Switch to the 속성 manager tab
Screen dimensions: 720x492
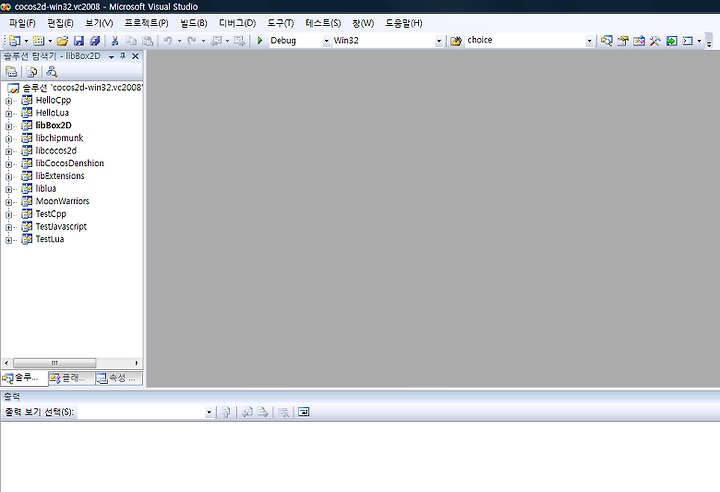coord(119,378)
